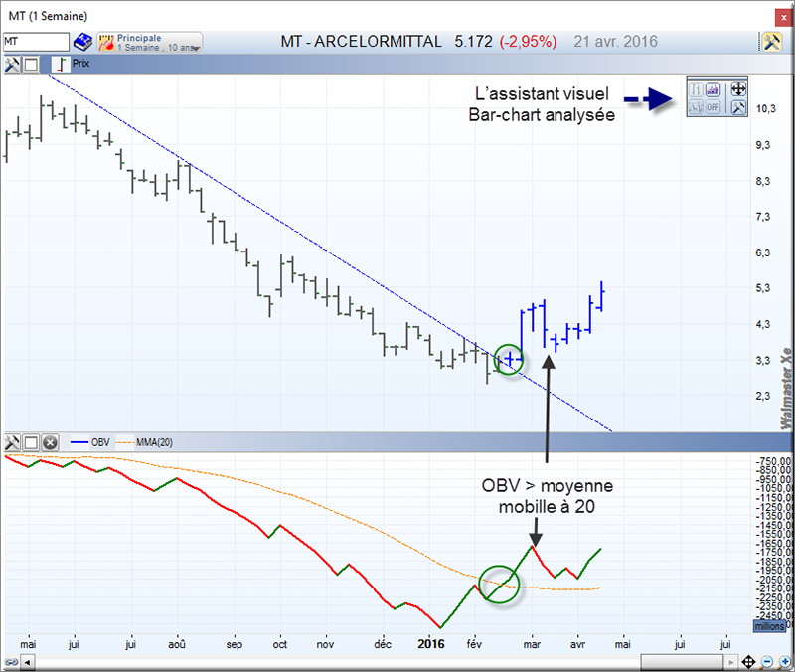Click the MT (1 Semaine) window title
The width and height of the screenshot is (795, 672).
[x=48, y=16]
